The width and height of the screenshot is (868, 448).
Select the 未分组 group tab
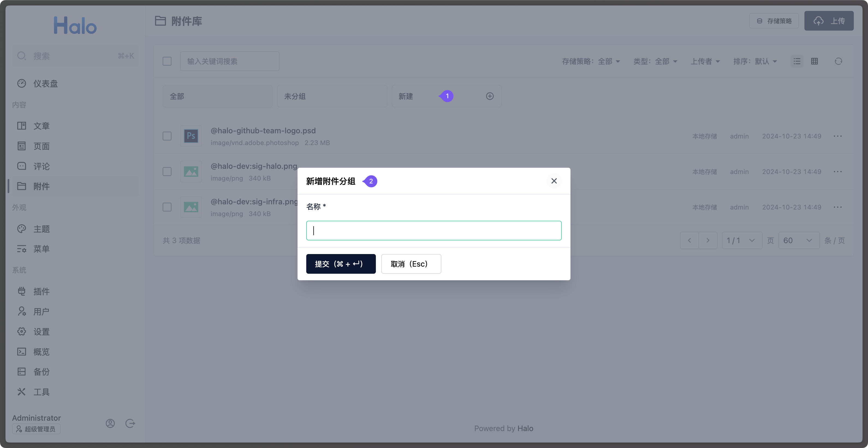coord(332,96)
